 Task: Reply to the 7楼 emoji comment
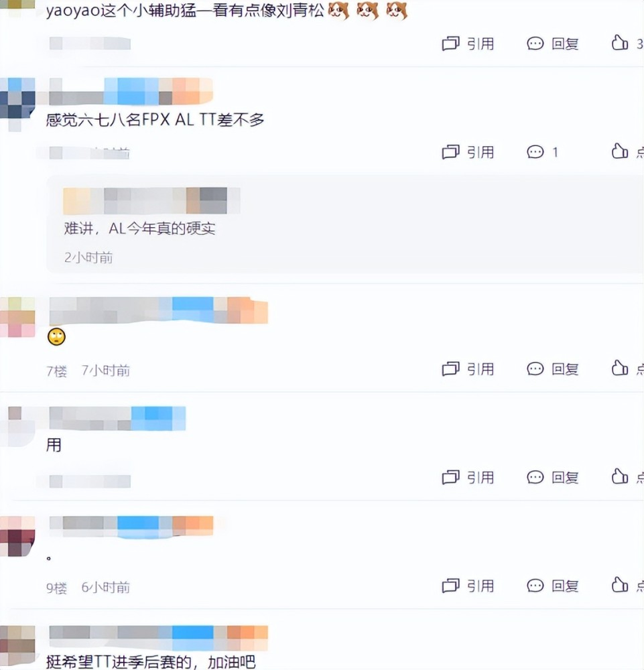point(553,368)
